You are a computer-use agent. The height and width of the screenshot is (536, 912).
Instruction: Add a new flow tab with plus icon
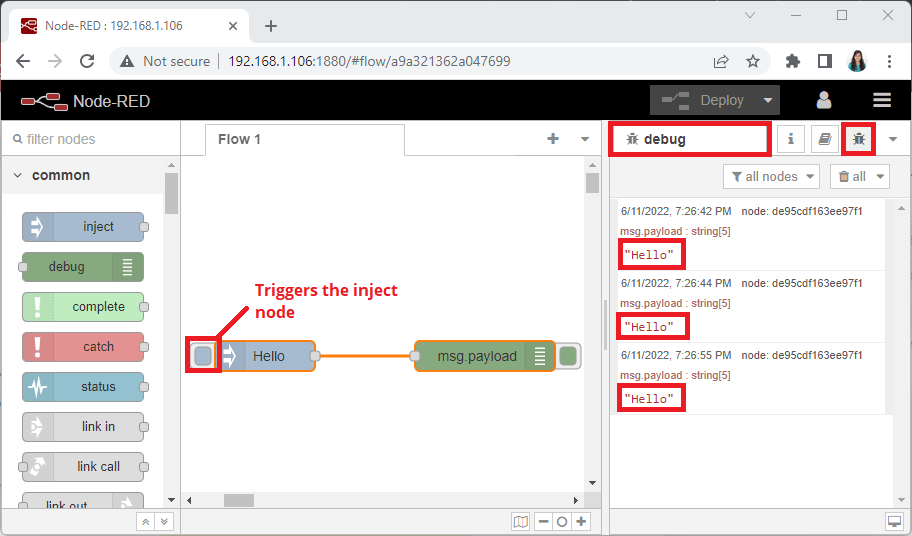(553, 139)
